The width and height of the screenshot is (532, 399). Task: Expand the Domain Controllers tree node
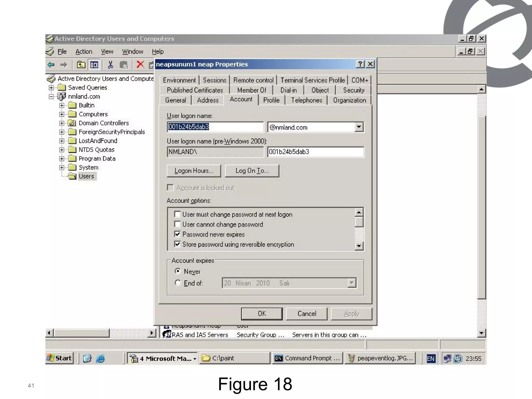(x=62, y=123)
